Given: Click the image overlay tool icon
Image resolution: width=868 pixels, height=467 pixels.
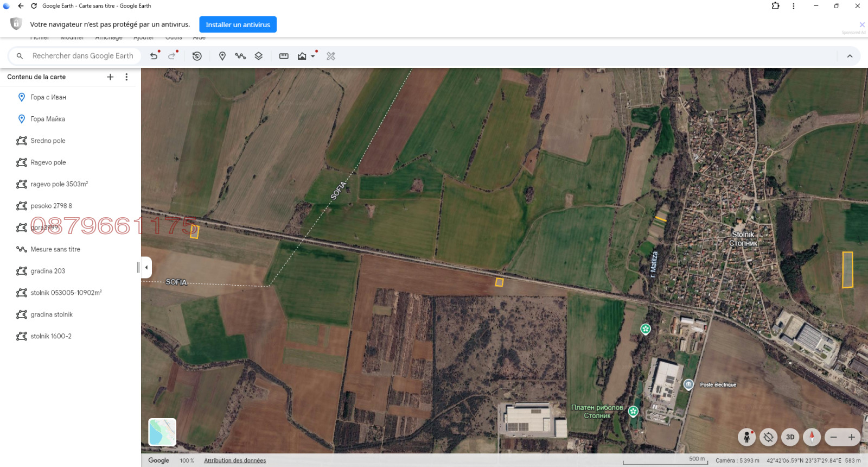Looking at the screenshot, I should click(x=302, y=56).
